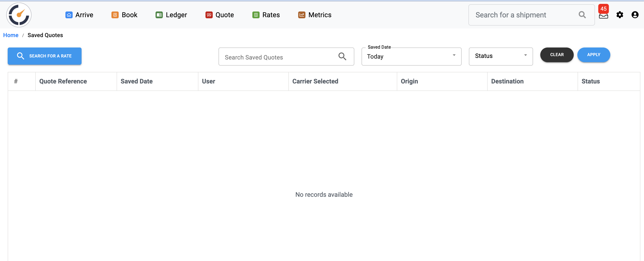Viewport: 644px width, 261px height.
Task: Click the green Ledger book icon
Action: click(159, 15)
